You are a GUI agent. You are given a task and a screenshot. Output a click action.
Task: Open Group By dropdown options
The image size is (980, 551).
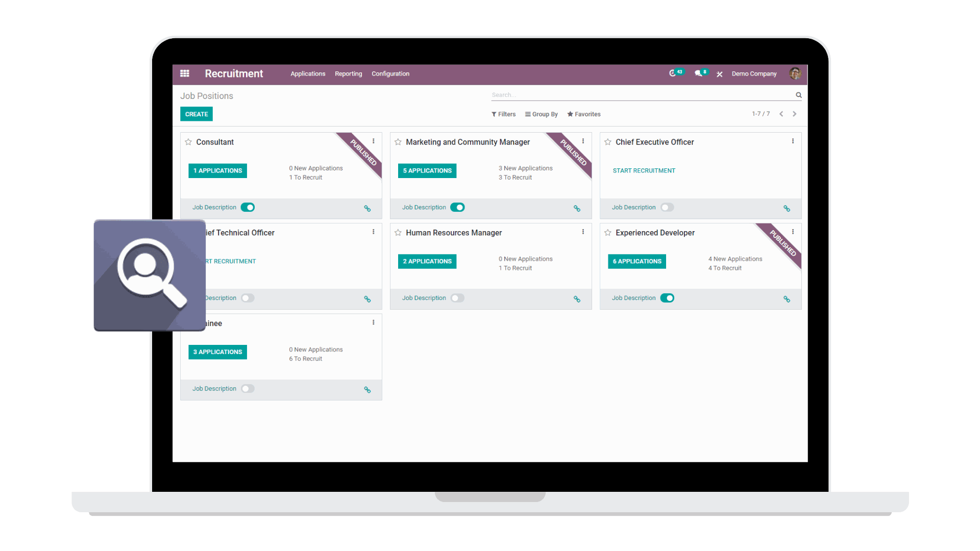[x=542, y=114]
